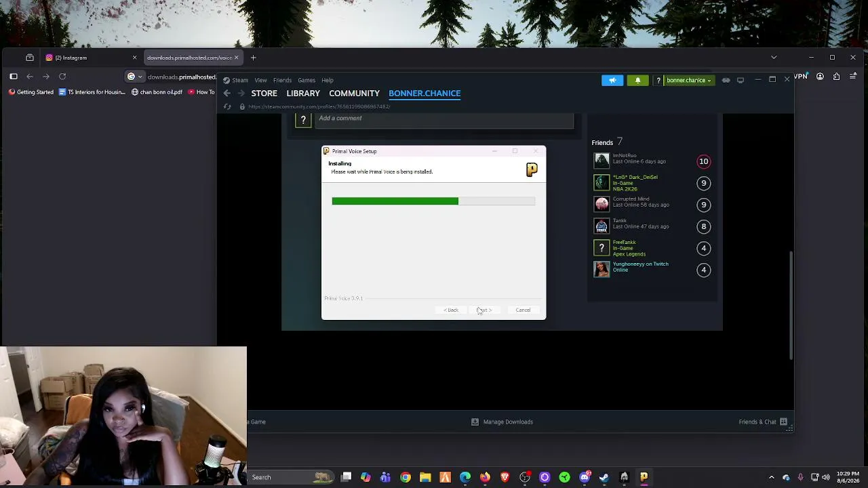The width and height of the screenshot is (868, 488).
Task: Cancel the Primal Voice installation
Action: (523, 310)
